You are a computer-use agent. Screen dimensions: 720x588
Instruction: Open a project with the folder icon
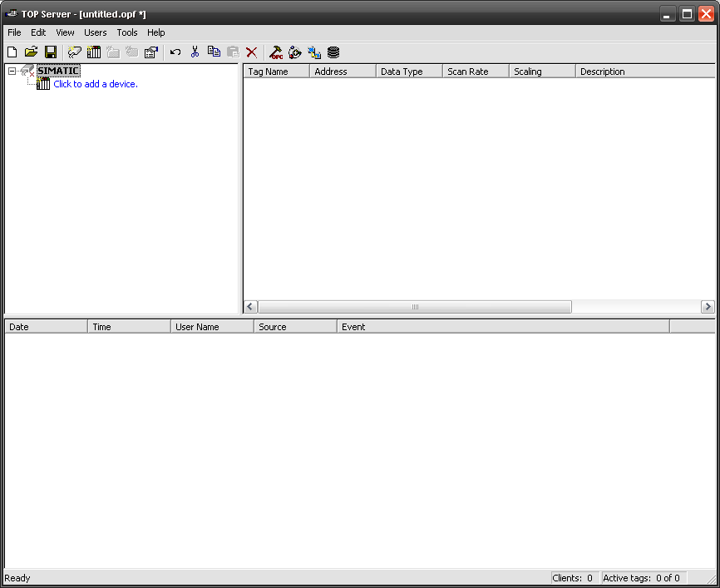pos(31,52)
